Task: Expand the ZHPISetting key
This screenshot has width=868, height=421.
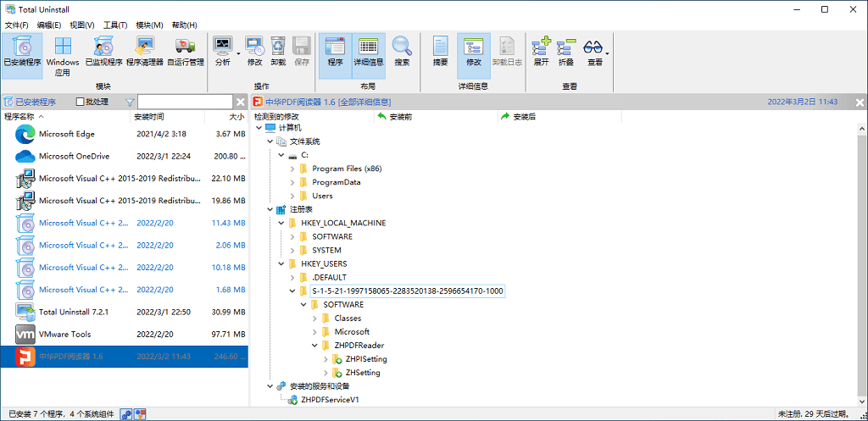Action: pos(325,359)
